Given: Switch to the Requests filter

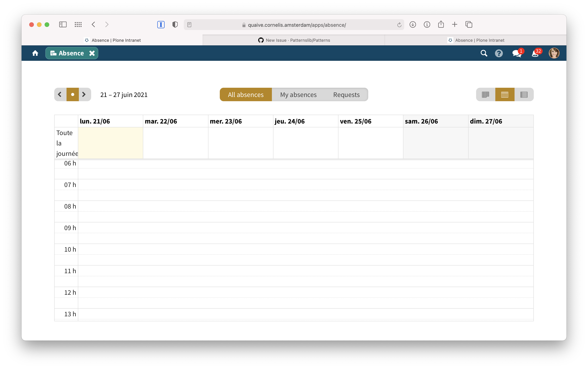Looking at the screenshot, I should 346,94.
